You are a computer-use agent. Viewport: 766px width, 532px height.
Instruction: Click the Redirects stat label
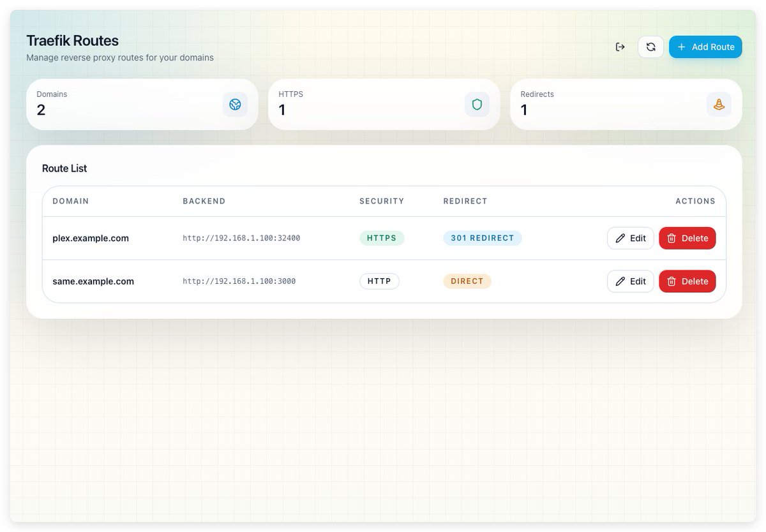537,94
